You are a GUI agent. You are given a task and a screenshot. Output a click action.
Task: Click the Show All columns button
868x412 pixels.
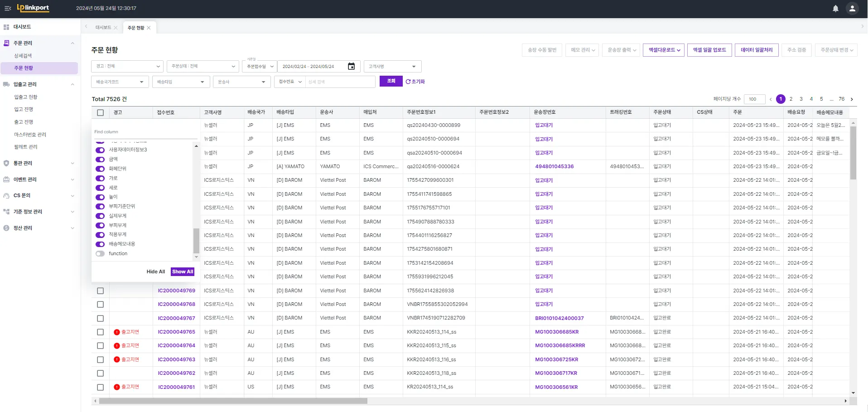coord(183,272)
